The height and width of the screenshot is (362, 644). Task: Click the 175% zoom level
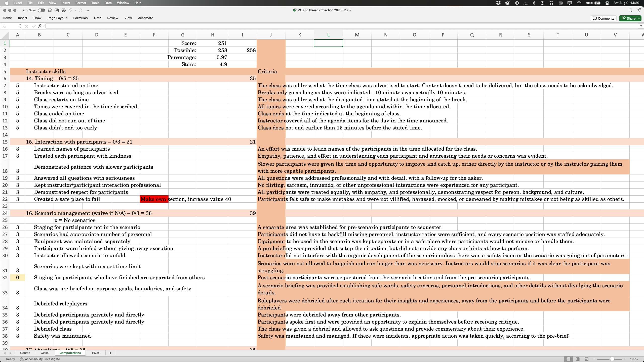(x=634, y=359)
